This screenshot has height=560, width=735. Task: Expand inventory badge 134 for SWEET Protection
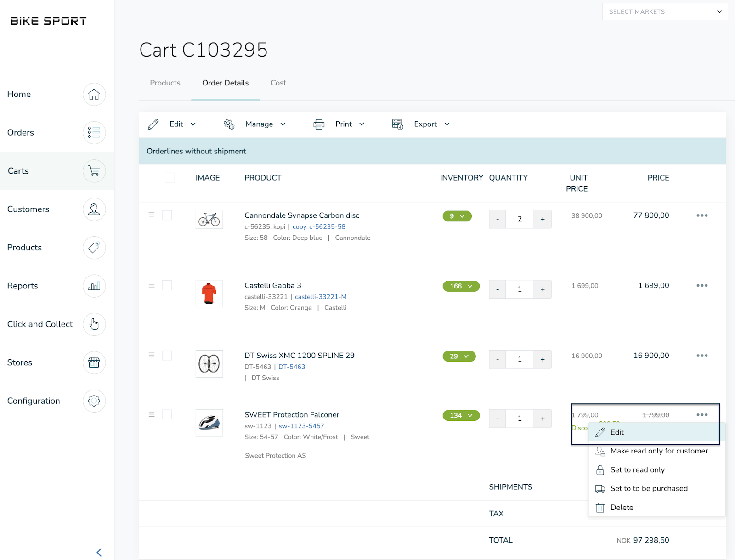coord(461,415)
